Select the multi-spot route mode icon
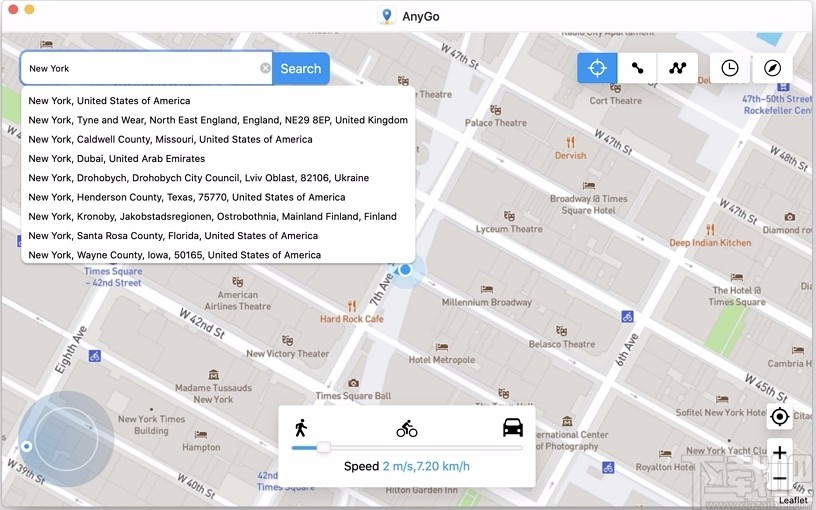 pos(678,68)
